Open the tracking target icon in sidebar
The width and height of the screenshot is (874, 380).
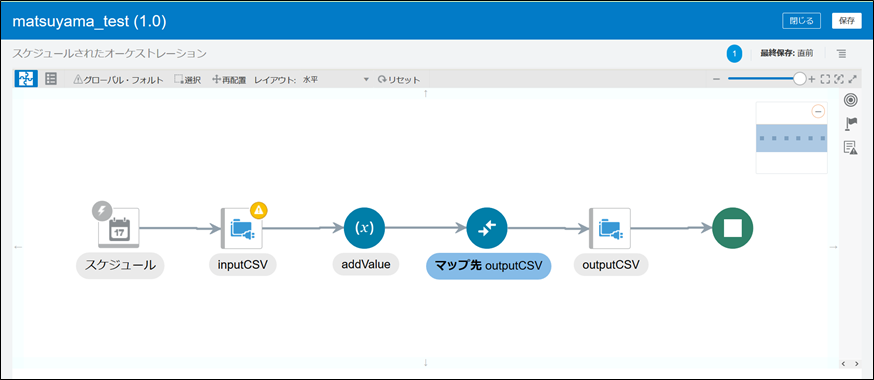pyautogui.click(x=850, y=100)
